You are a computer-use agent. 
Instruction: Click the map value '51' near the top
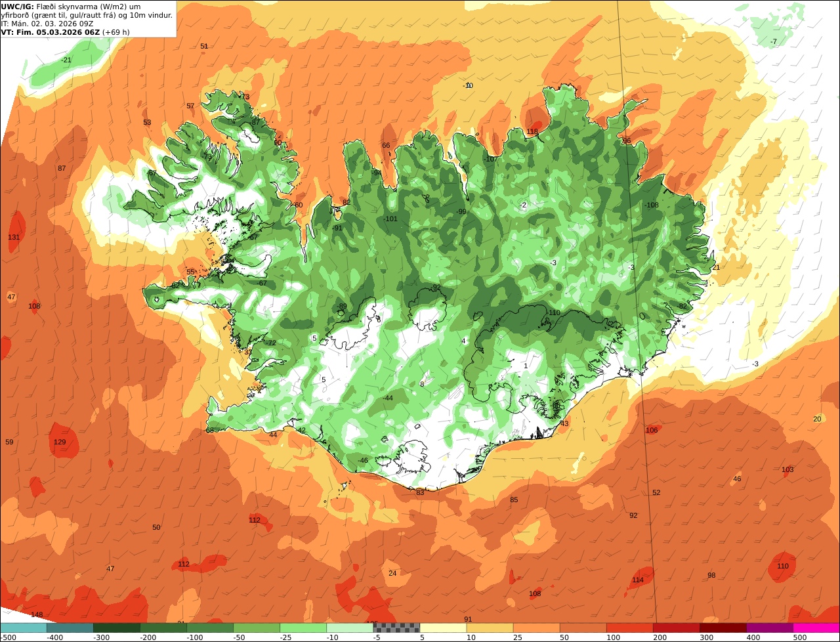click(x=204, y=46)
